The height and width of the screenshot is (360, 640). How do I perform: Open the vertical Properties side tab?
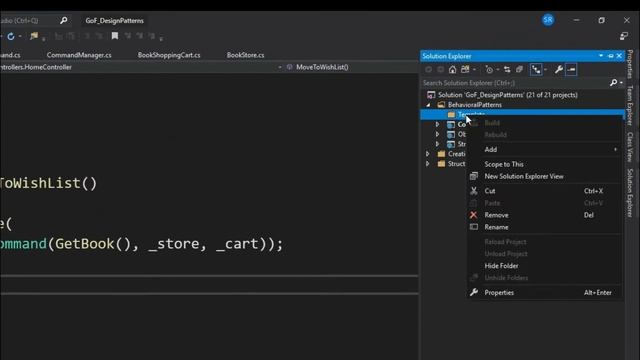point(630,64)
